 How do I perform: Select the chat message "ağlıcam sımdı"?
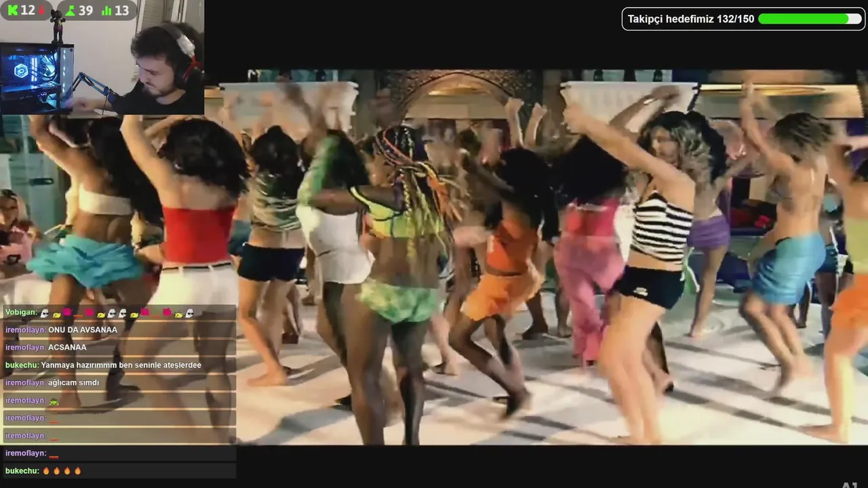pyautogui.click(x=73, y=383)
